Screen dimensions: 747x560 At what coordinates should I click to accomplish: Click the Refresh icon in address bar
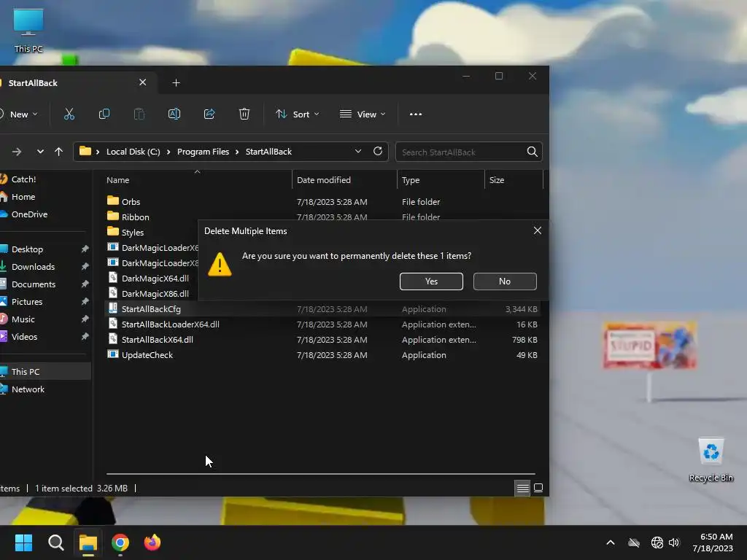point(378,151)
